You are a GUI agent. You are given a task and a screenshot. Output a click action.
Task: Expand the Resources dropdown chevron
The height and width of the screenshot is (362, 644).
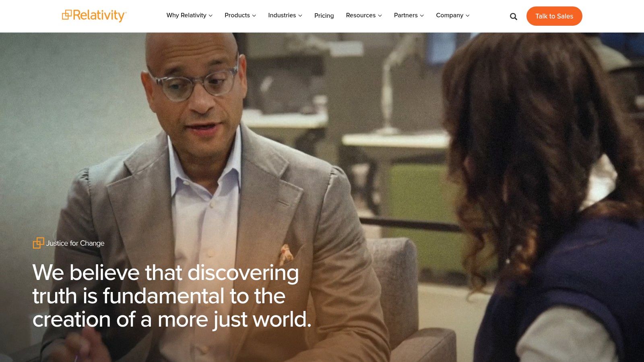tap(380, 16)
